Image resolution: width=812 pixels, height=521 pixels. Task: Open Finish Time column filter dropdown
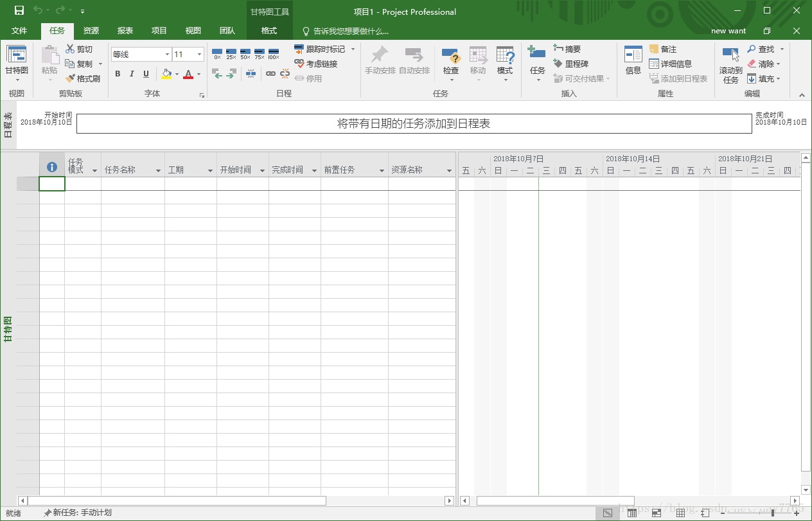tap(314, 170)
